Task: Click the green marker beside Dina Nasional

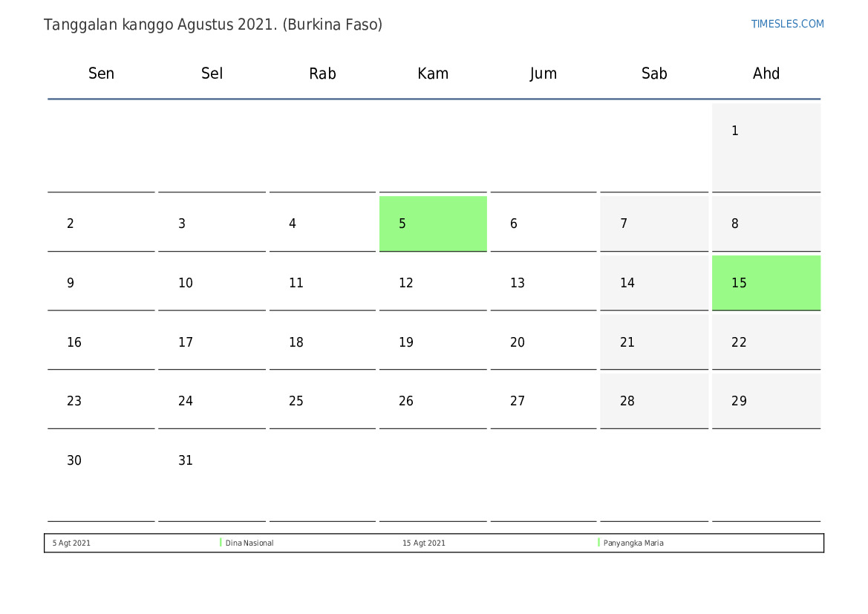Action: [x=221, y=543]
